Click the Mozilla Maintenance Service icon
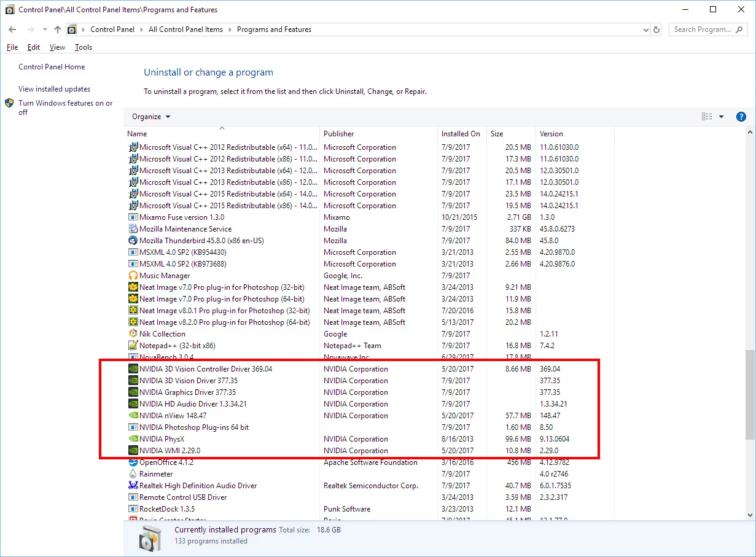Viewport: 756px width, 557px height. point(133,229)
